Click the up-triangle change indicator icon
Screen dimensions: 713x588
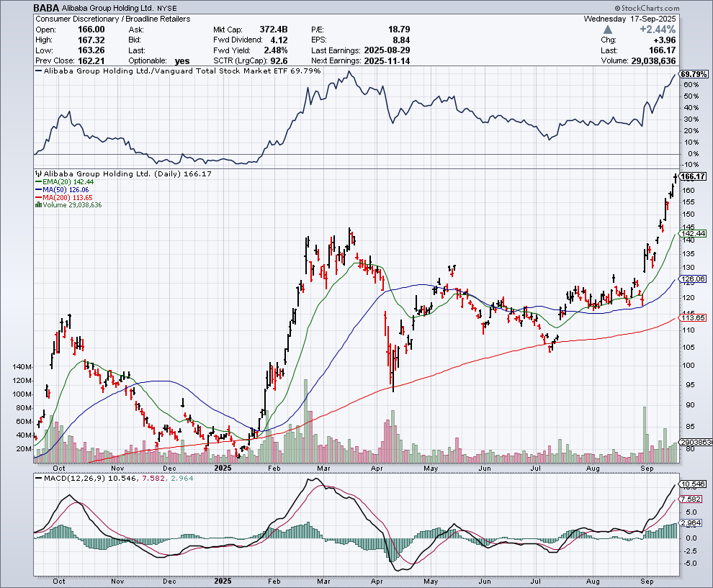(x=608, y=30)
